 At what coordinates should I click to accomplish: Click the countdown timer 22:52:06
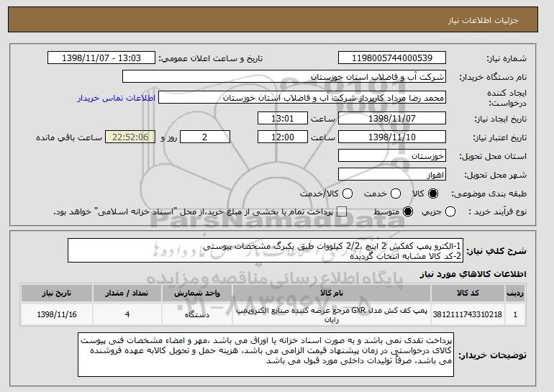pos(130,137)
